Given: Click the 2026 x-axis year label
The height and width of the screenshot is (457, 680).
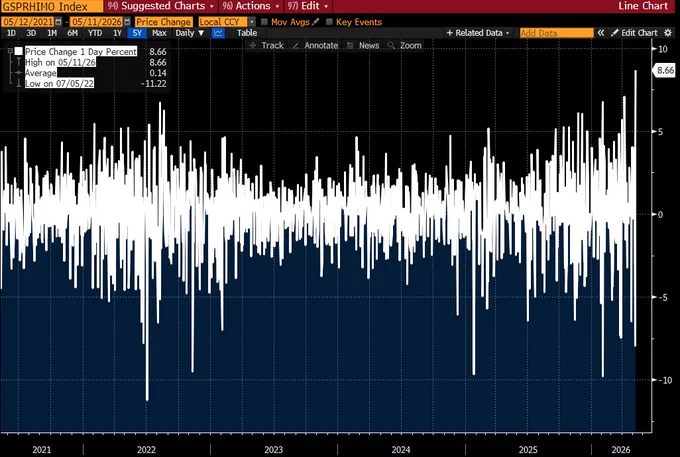Looking at the screenshot, I should coord(621,450).
